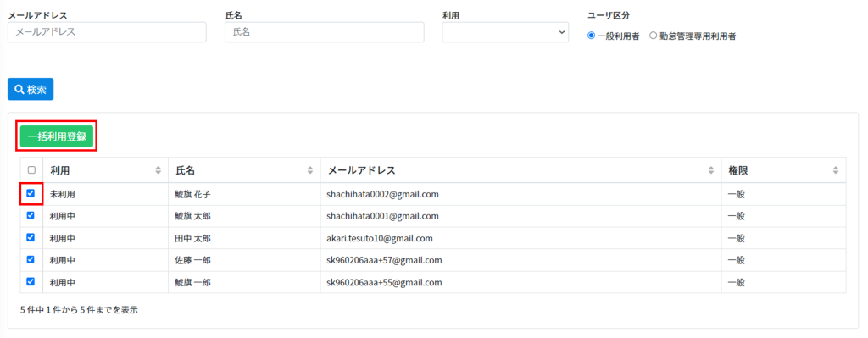Sort by the 利用 column arrows
The image size is (868, 338).
coord(159,170)
